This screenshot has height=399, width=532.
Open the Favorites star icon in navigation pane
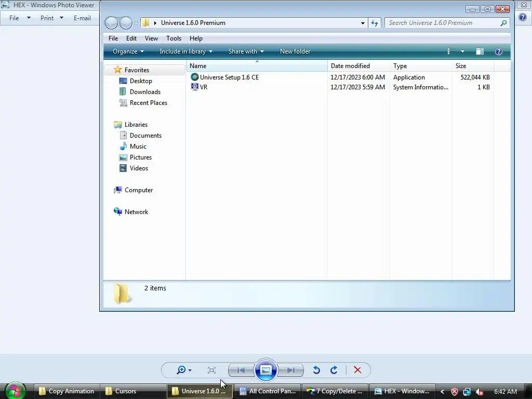(x=117, y=70)
